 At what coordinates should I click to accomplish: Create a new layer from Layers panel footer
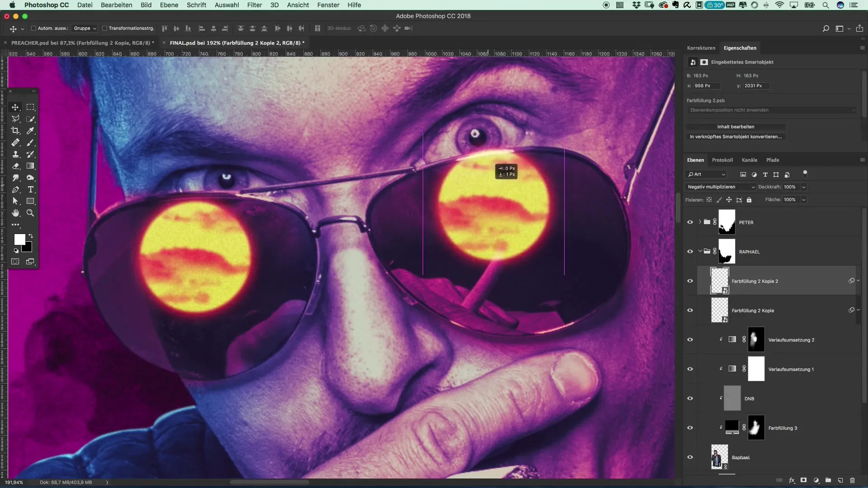point(840,480)
